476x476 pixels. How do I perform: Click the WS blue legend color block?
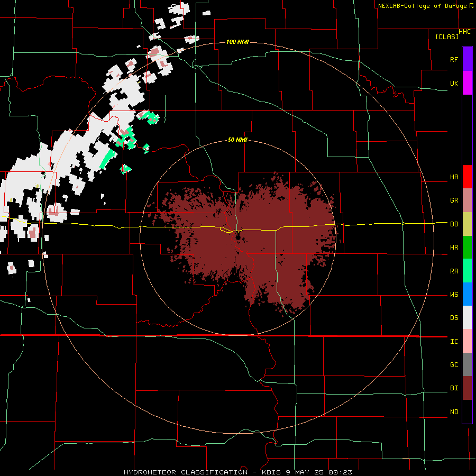[x=467, y=294]
